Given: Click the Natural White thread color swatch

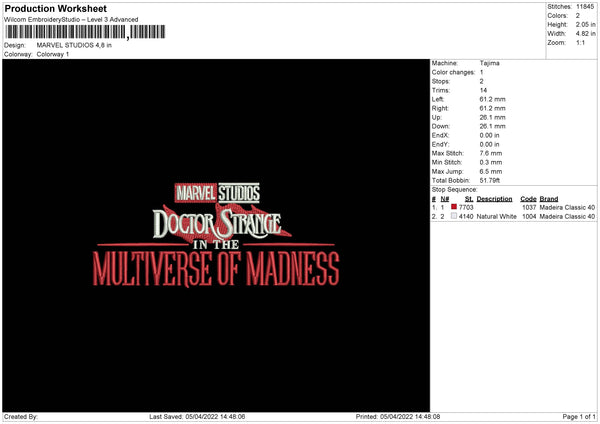Looking at the screenshot, I should 454,216.
